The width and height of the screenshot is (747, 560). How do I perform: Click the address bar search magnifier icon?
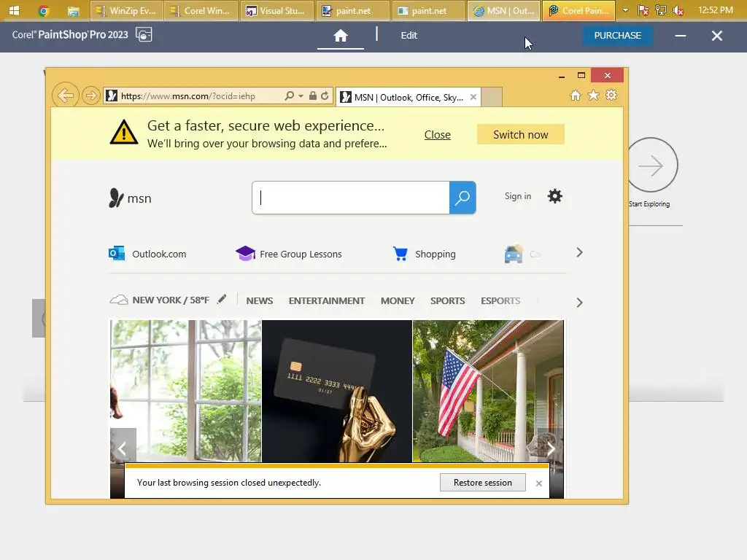coord(289,96)
